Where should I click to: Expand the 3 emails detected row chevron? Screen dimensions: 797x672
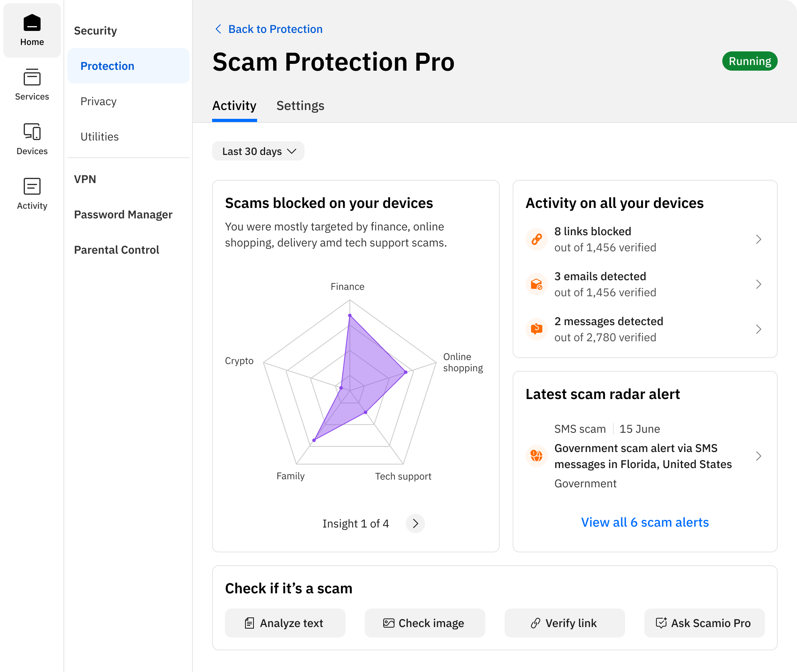[x=758, y=284]
